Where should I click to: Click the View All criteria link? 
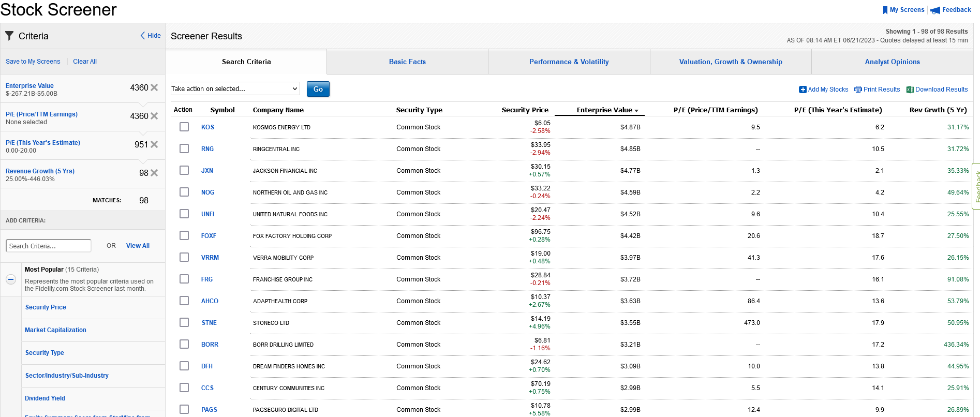pyautogui.click(x=138, y=246)
